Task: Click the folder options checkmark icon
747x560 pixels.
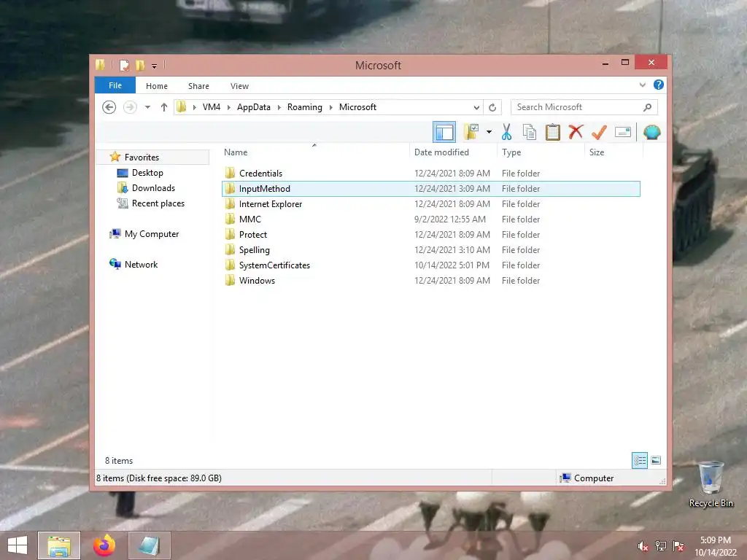Action: (x=471, y=132)
